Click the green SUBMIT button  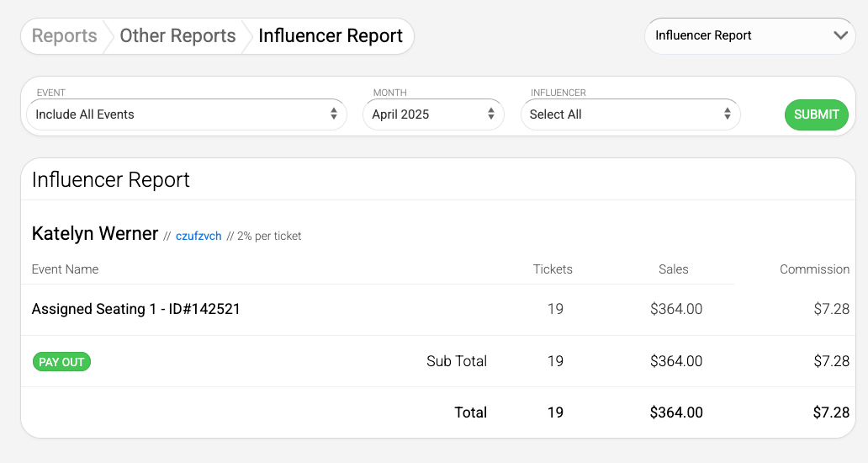pos(817,114)
